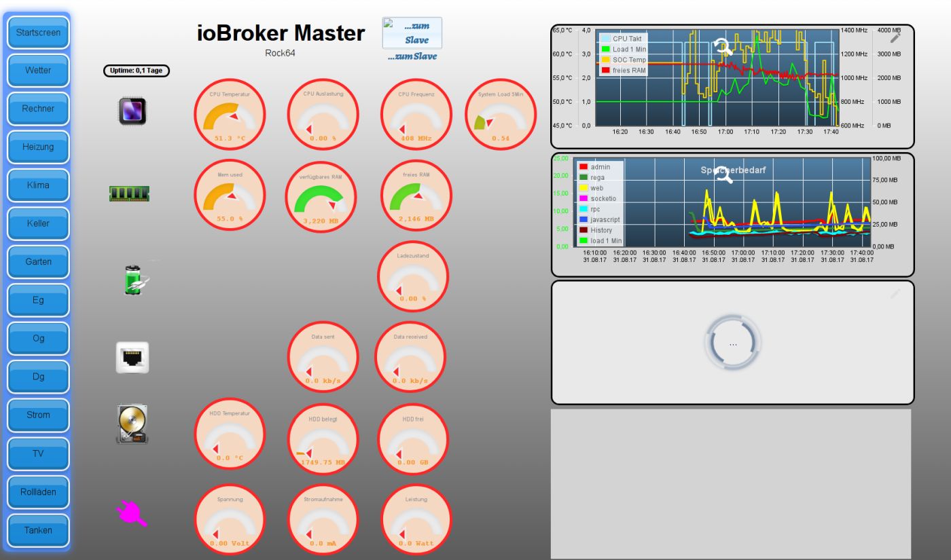
Task: Click the Stromaufnahme gauge
Action: (323, 519)
